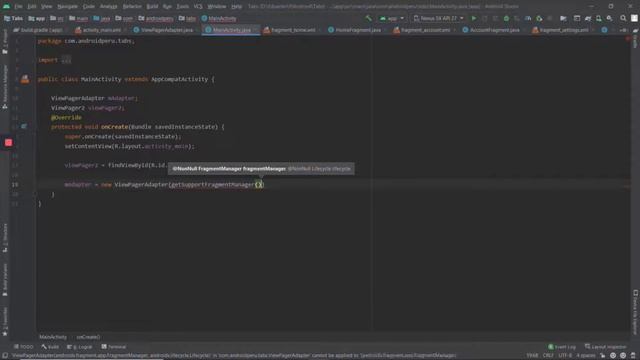Click the Attach Debugger to process icon

[539, 18]
